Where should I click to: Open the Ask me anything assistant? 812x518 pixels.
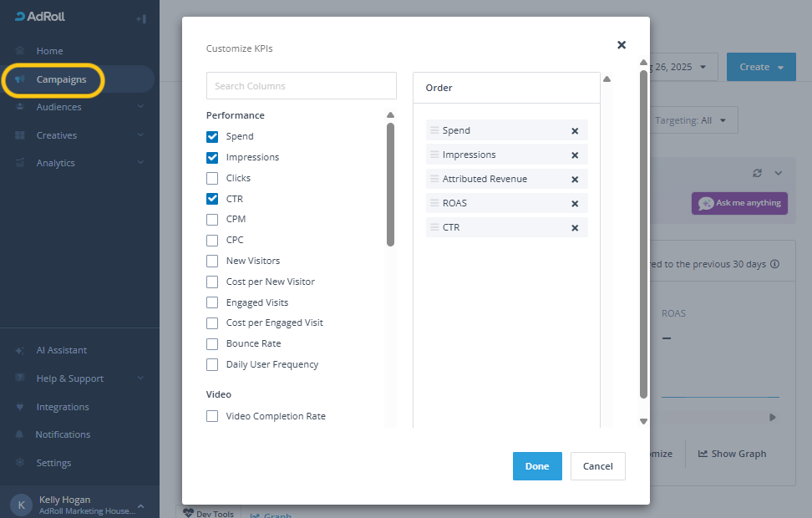(x=739, y=203)
